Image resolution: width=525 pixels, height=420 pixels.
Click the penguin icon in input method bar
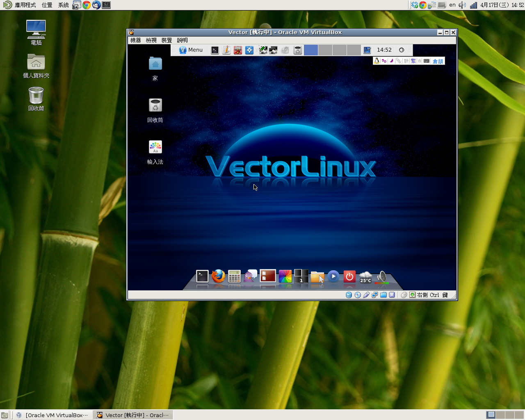pos(377,61)
